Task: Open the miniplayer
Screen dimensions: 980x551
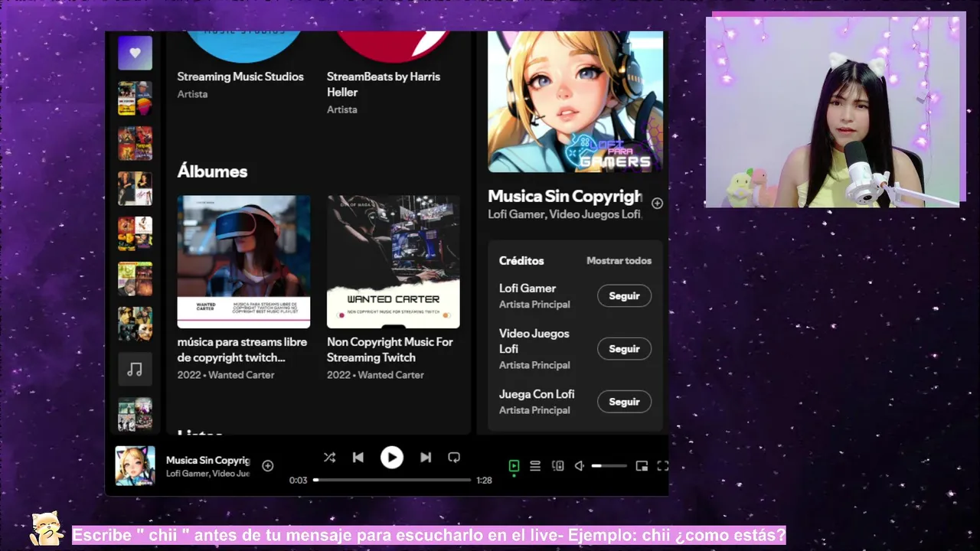Action: [x=642, y=465]
